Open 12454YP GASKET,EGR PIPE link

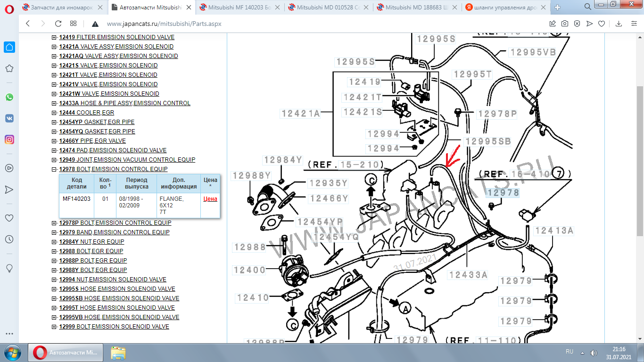coord(97,122)
